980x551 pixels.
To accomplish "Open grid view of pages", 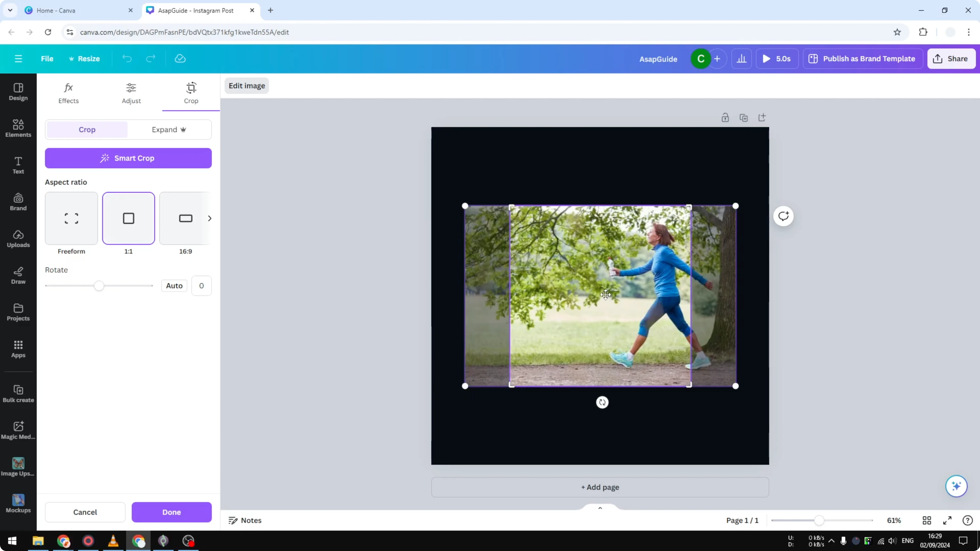I will [927, 520].
